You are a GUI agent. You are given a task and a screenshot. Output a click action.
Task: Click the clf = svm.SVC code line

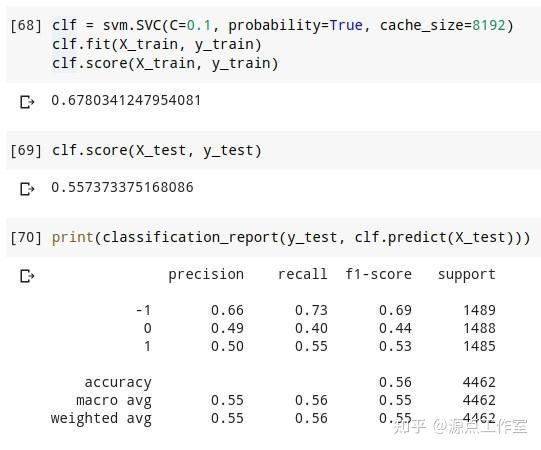tap(283, 26)
